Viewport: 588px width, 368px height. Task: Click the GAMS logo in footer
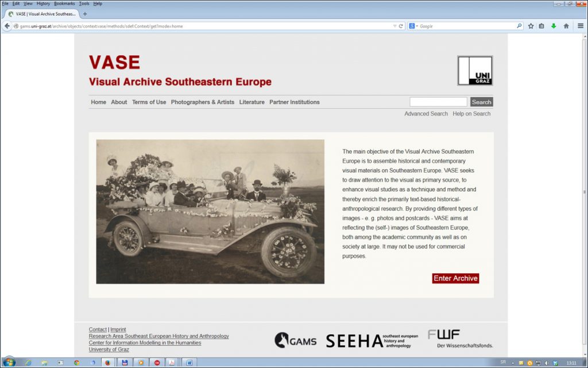(295, 340)
